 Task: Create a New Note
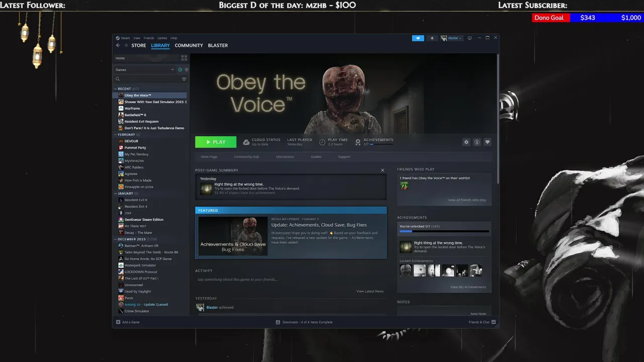[478, 314]
